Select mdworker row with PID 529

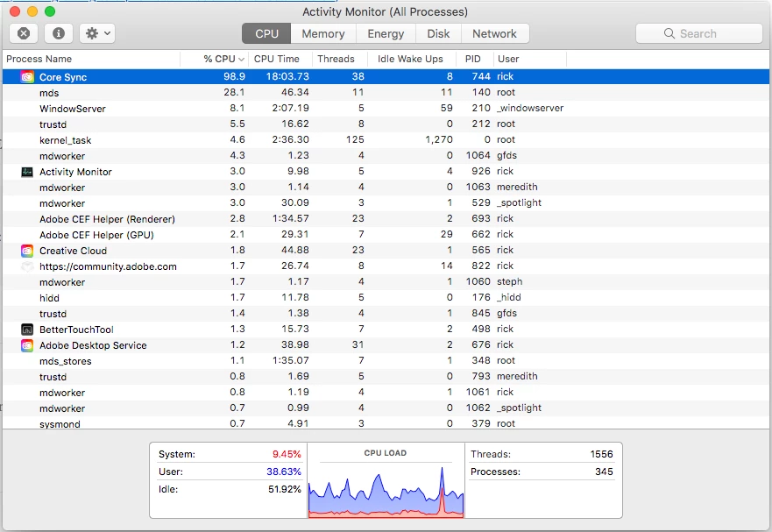tap(386, 202)
